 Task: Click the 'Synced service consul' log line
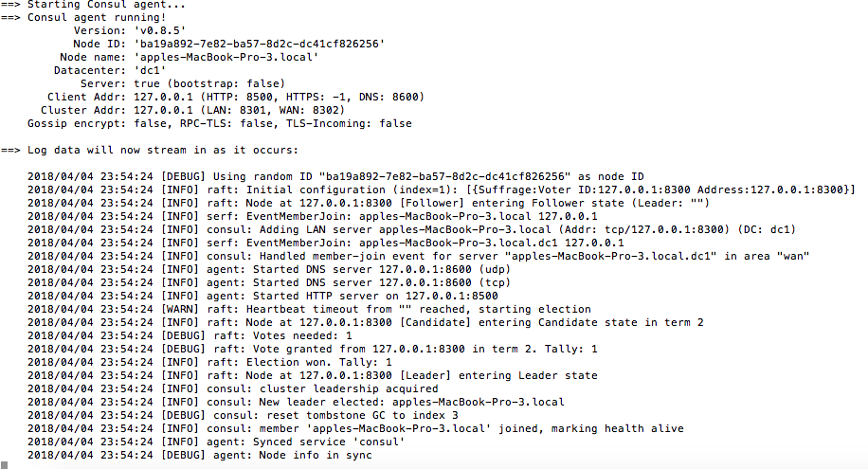click(x=216, y=442)
